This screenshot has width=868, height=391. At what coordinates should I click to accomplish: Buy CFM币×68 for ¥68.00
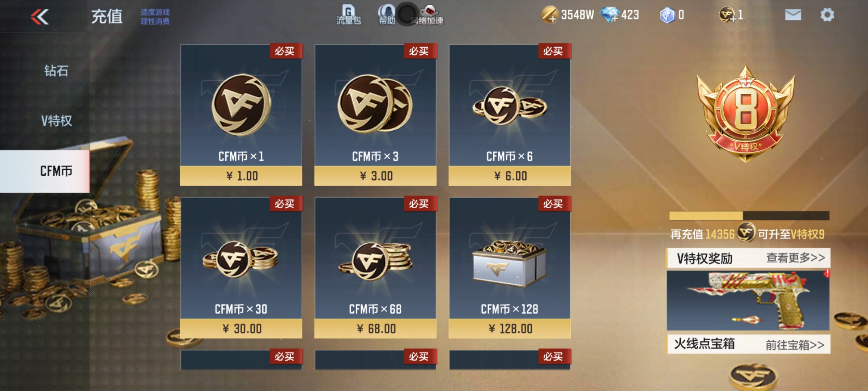click(375, 268)
